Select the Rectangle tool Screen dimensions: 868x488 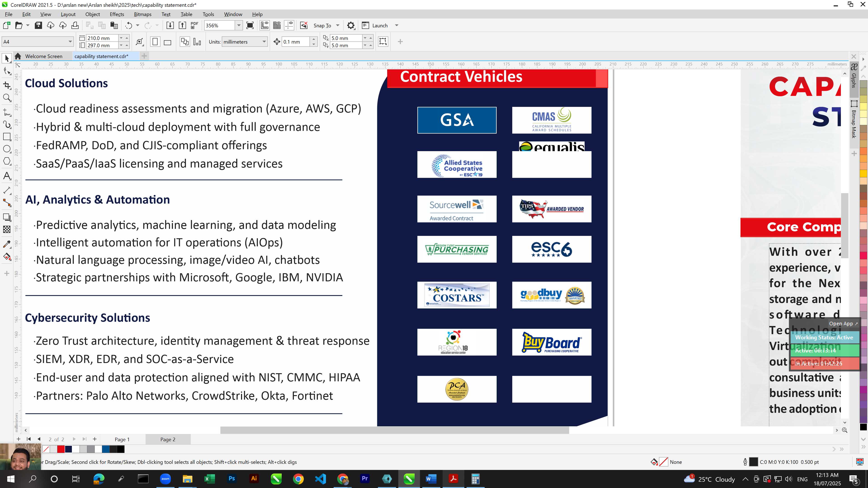pyautogui.click(x=7, y=137)
